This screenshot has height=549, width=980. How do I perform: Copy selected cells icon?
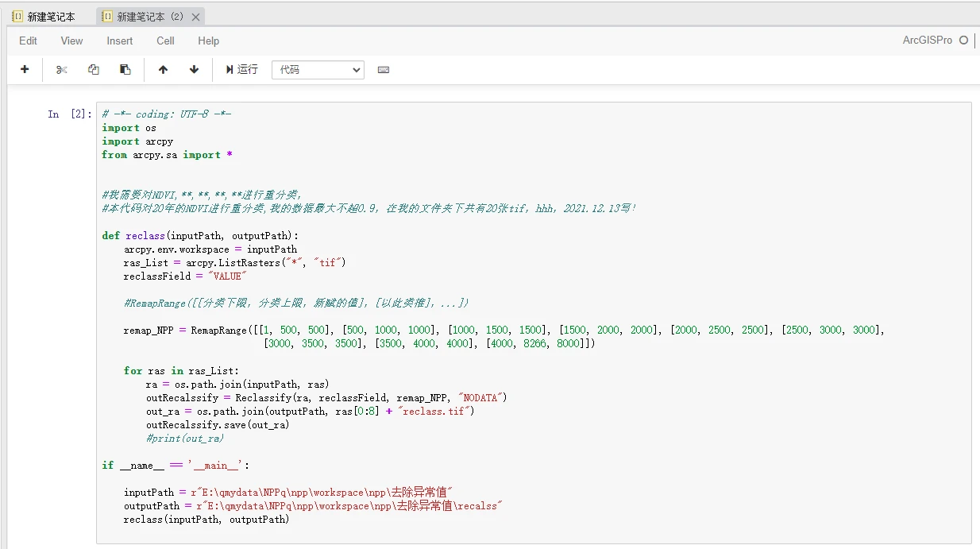[x=93, y=69]
